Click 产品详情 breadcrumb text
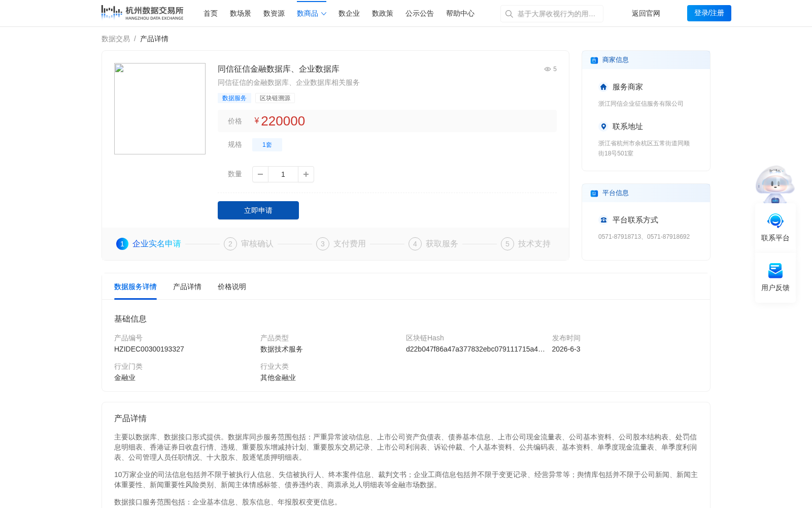 coord(154,39)
